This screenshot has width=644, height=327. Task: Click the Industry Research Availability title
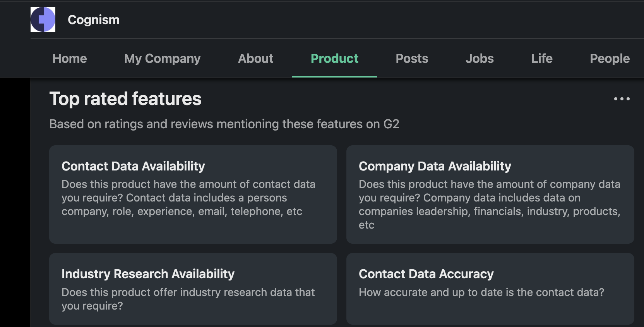click(148, 274)
